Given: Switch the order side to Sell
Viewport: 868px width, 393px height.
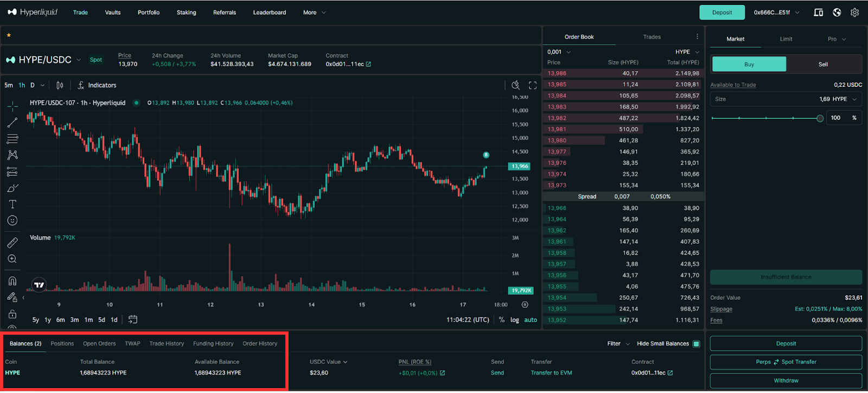Looking at the screenshot, I should coord(823,64).
